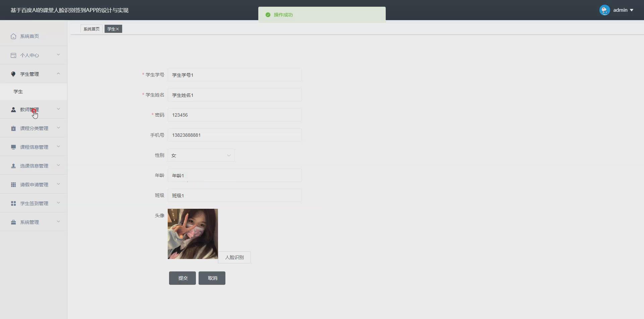This screenshot has width=644, height=319.
Task: Click the app title text in header
Action: coord(69,10)
